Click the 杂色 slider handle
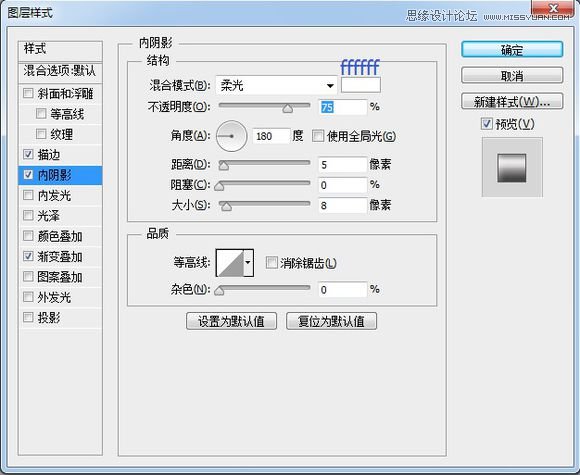The height and width of the screenshot is (475, 580). tap(219, 290)
